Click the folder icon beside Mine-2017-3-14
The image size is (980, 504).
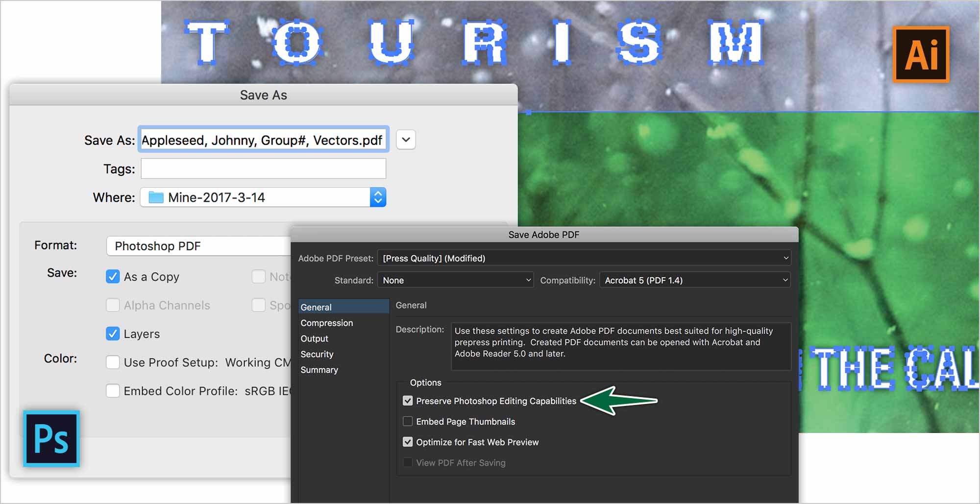click(156, 197)
